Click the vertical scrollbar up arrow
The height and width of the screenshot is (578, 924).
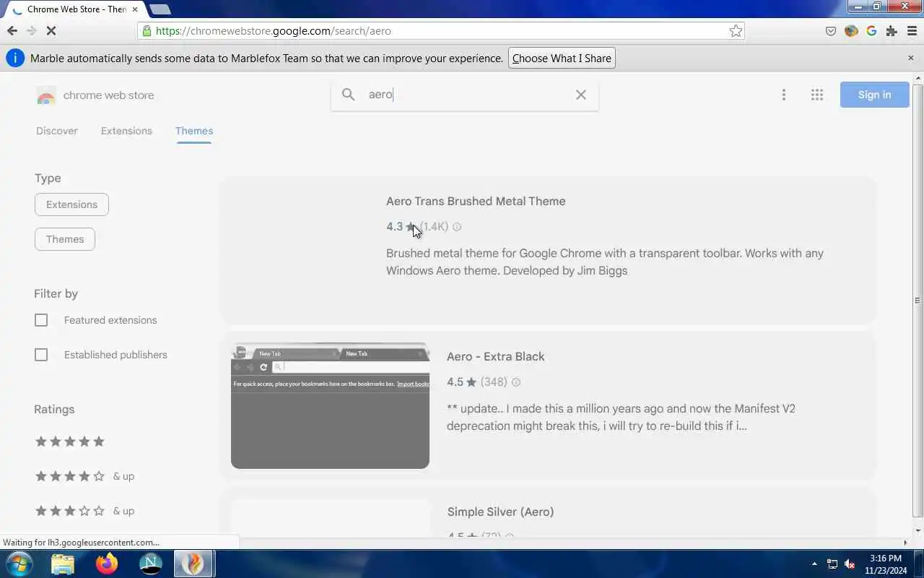918,76
